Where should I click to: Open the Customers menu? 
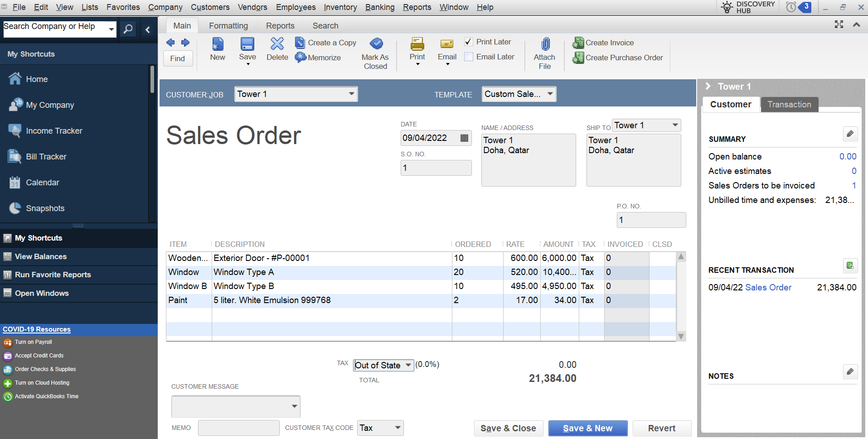pyautogui.click(x=210, y=7)
